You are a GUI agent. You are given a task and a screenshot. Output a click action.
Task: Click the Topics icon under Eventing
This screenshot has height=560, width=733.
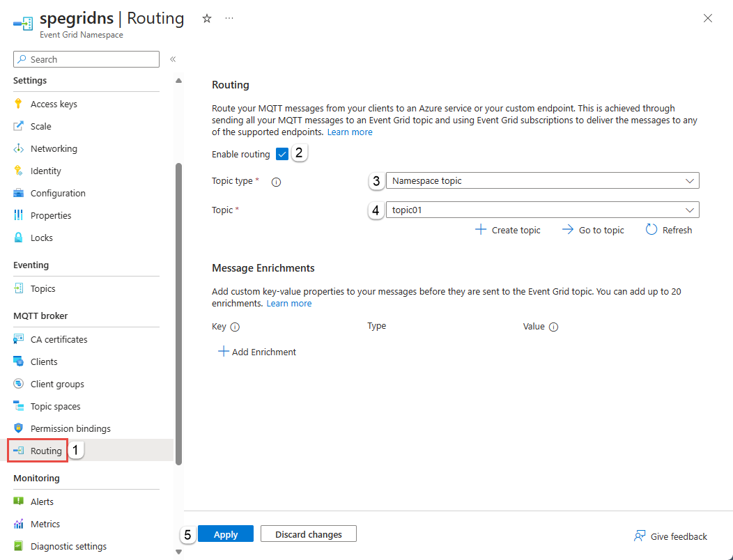coord(18,288)
